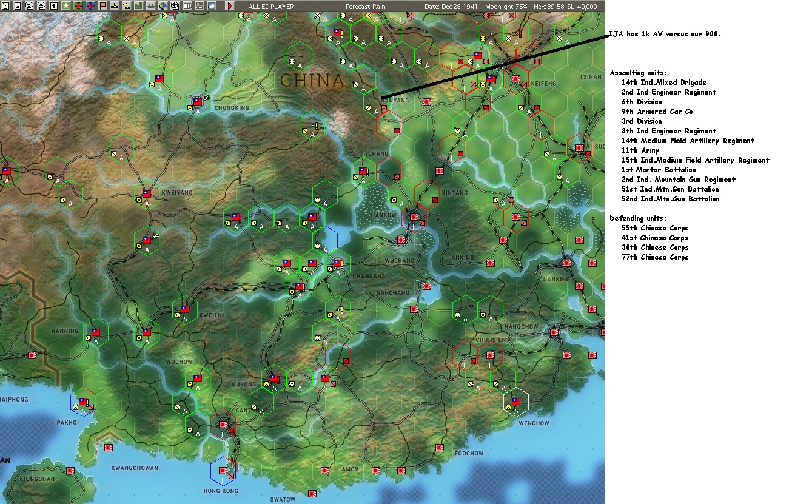Select the Japanese base marker at Wuchang
812x504 pixels.
click(401, 240)
